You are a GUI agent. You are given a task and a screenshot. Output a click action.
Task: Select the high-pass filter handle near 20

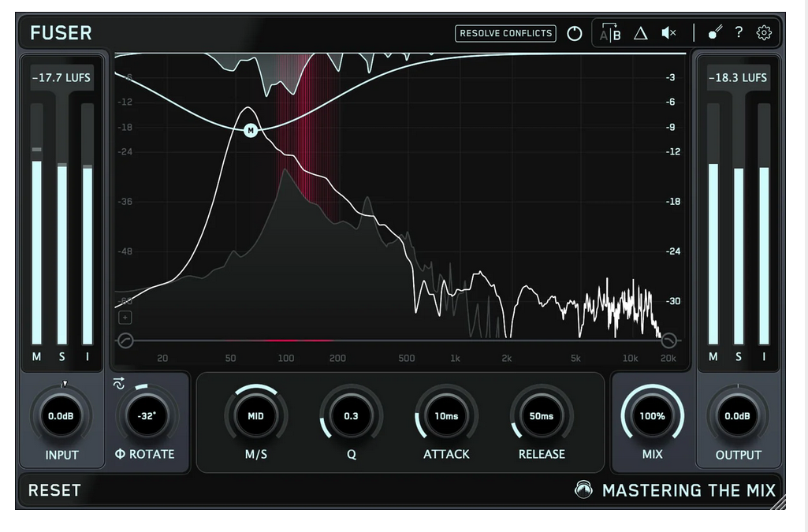pos(125,340)
